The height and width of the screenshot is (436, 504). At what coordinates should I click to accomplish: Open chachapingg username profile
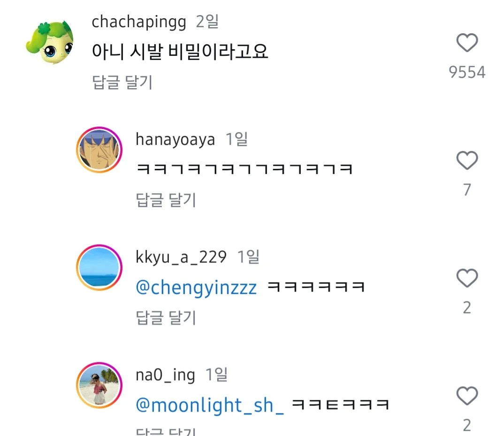(x=139, y=22)
